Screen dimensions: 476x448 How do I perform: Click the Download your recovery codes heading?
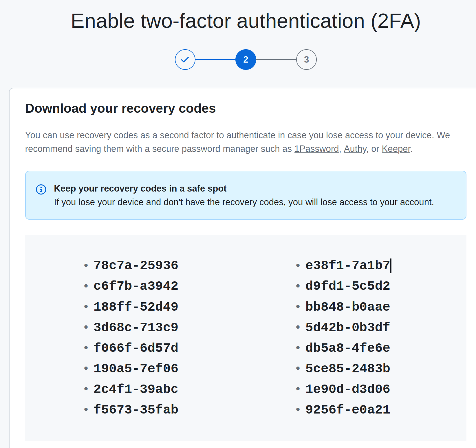pyautogui.click(x=120, y=109)
